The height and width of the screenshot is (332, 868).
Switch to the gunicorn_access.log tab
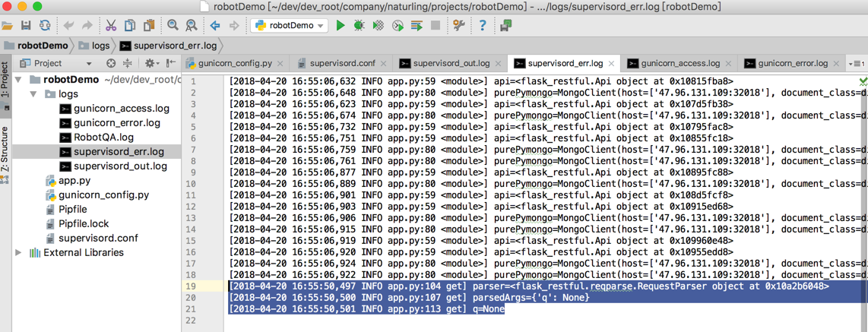point(680,64)
